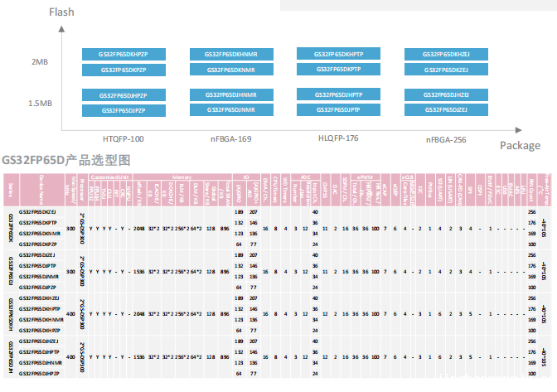Click the nFBGA-169 package label
This screenshot has height=392, width=557.
click(x=231, y=139)
